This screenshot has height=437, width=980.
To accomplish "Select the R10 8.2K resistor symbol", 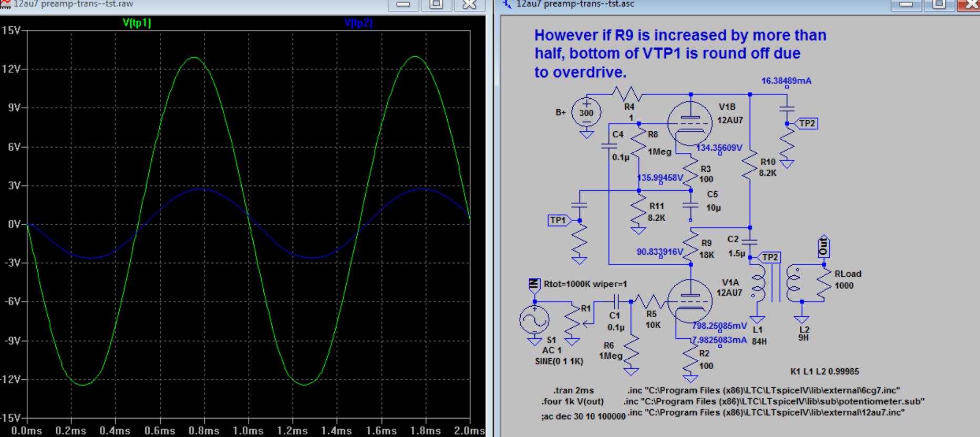I will [750, 165].
